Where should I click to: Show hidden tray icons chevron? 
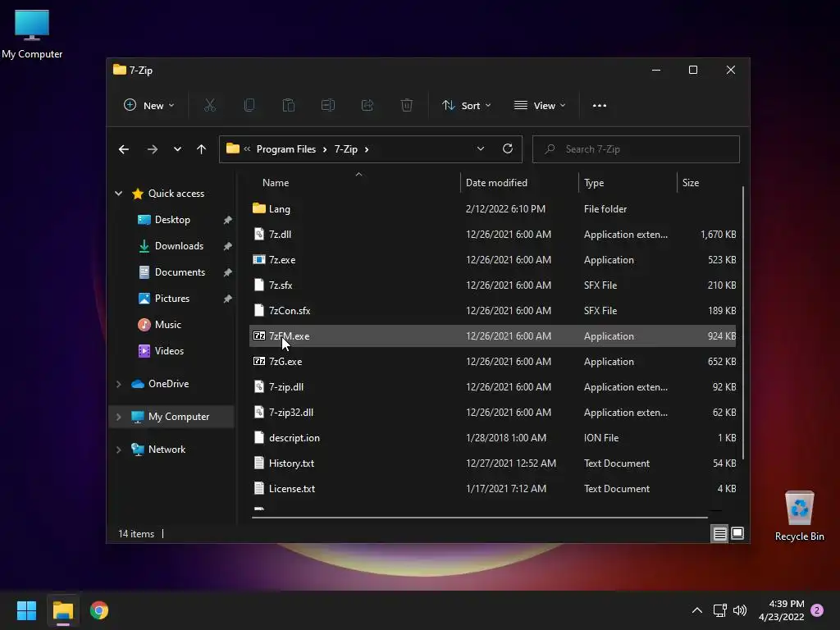697,610
